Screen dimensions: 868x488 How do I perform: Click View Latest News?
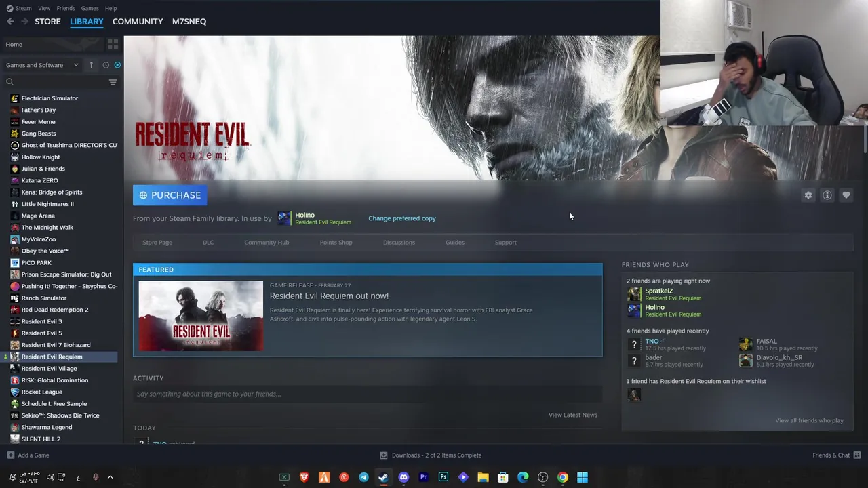click(x=573, y=415)
